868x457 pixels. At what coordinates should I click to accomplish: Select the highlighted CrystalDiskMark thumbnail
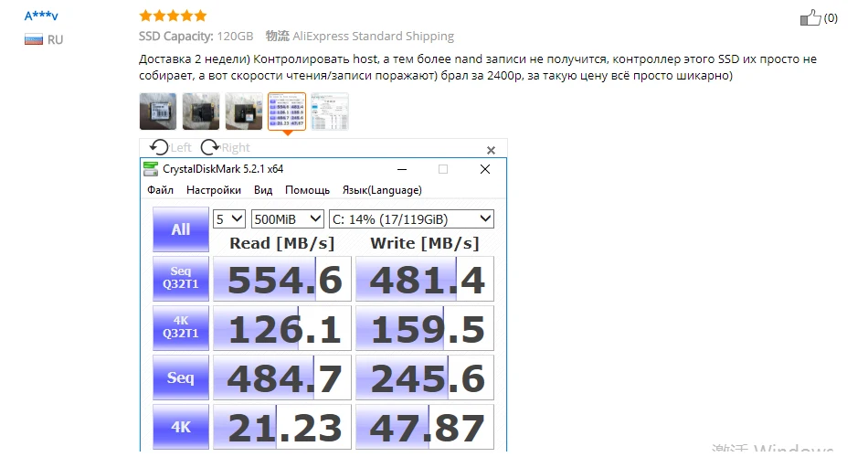coord(287,112)
